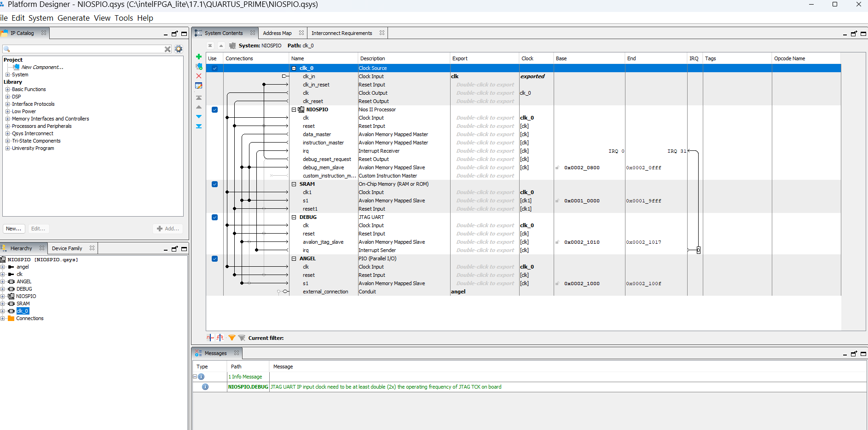Viewport: 868px width, 430px height.
Task: Click the New... button in IP Catalog
Action: [13, 229]
